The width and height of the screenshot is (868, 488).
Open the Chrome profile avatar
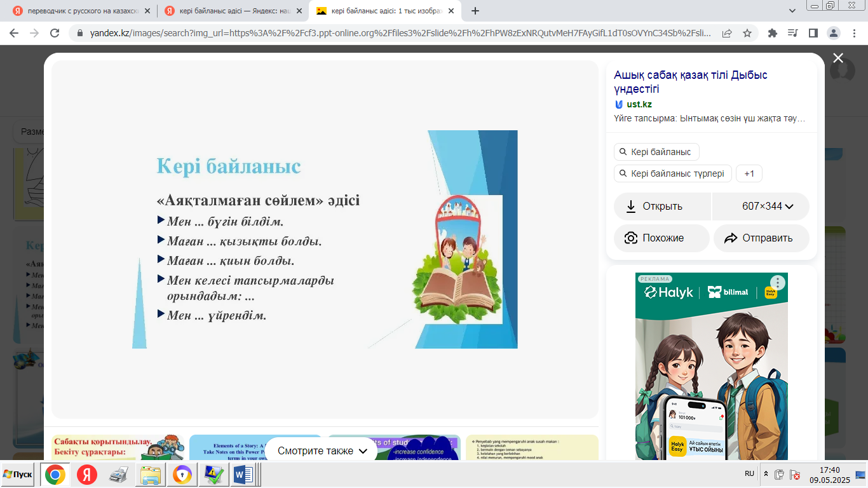tap(833, 33)
